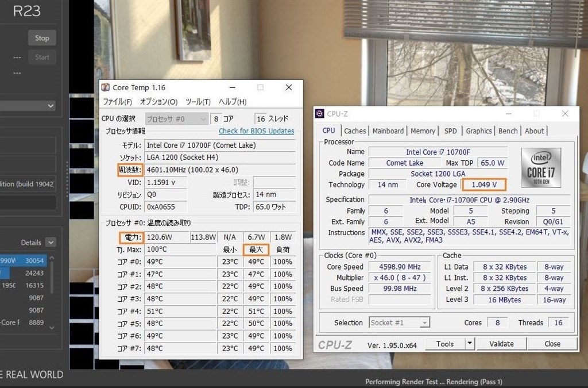Click the ranking list scroll up arrow

click(52, 258)
